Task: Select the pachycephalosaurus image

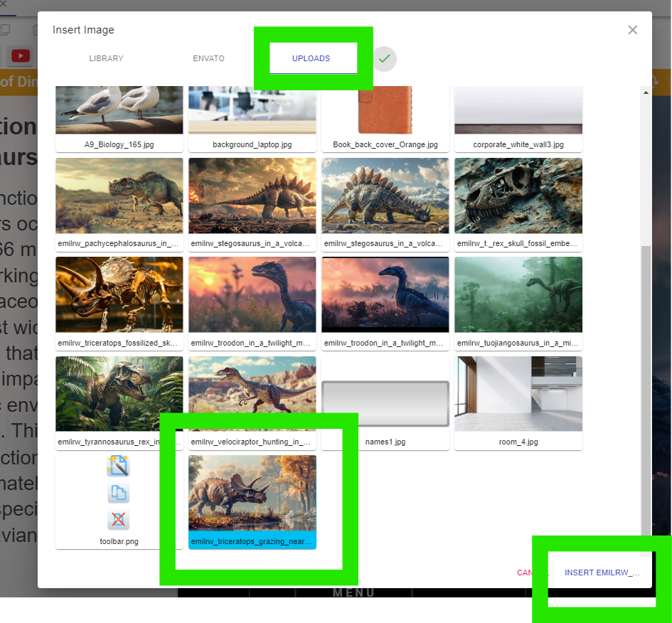Action: pos(119,204)
